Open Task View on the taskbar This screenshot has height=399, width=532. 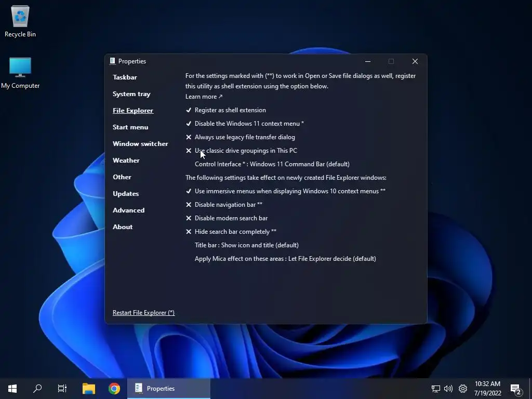tap(62, 389)
